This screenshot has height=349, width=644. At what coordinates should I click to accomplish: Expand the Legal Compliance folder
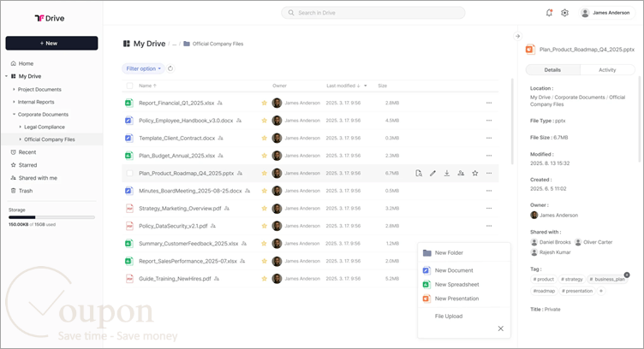click(21, 127)
